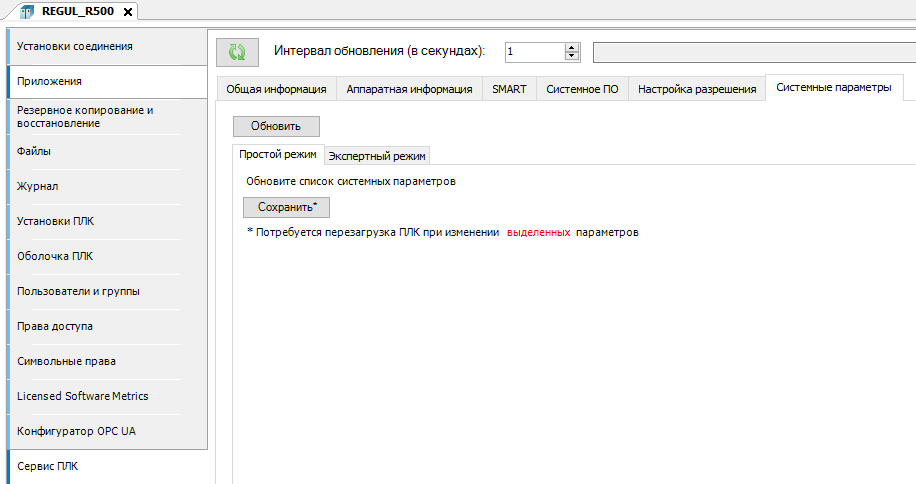Open the Системное ПО tab
Screen dimensions: 916x484
(x=582, y=89)
